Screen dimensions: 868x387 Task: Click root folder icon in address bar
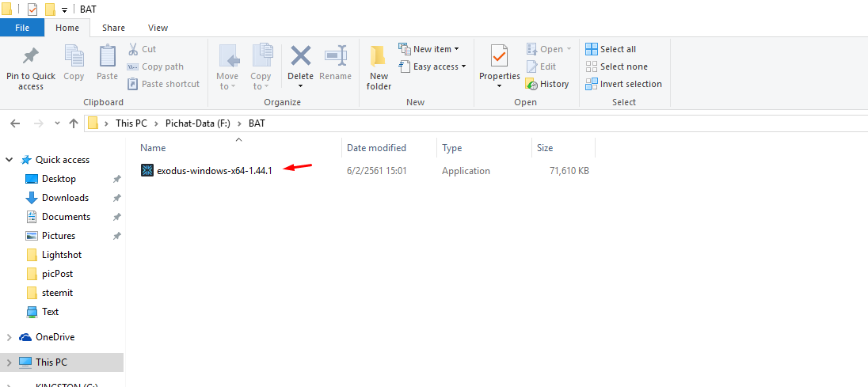coord(93,123)
